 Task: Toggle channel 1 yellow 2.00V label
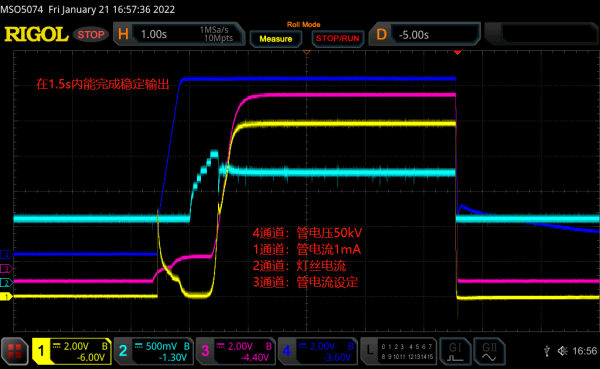pyautogui.click(x=72, y=351)
